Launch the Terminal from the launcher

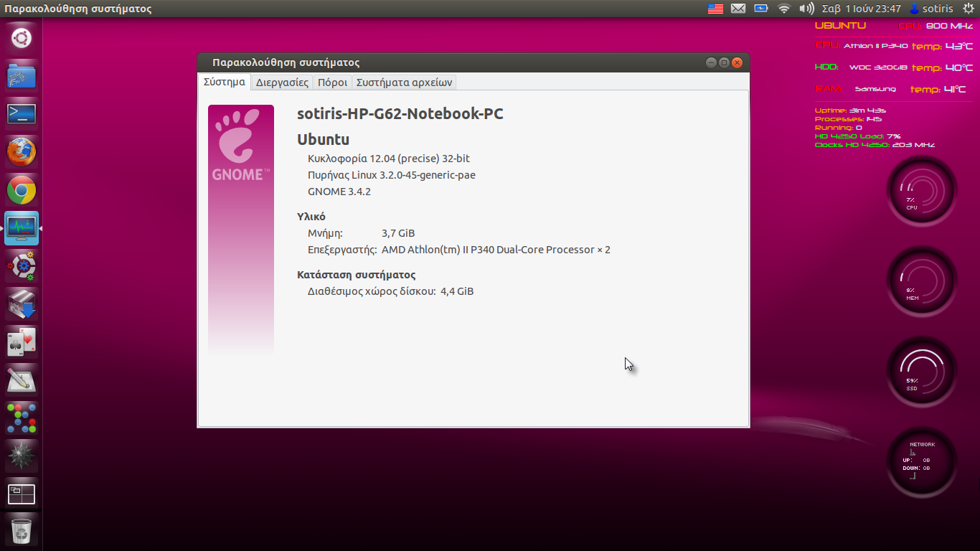pyautogui.click(x=22, y=114)
